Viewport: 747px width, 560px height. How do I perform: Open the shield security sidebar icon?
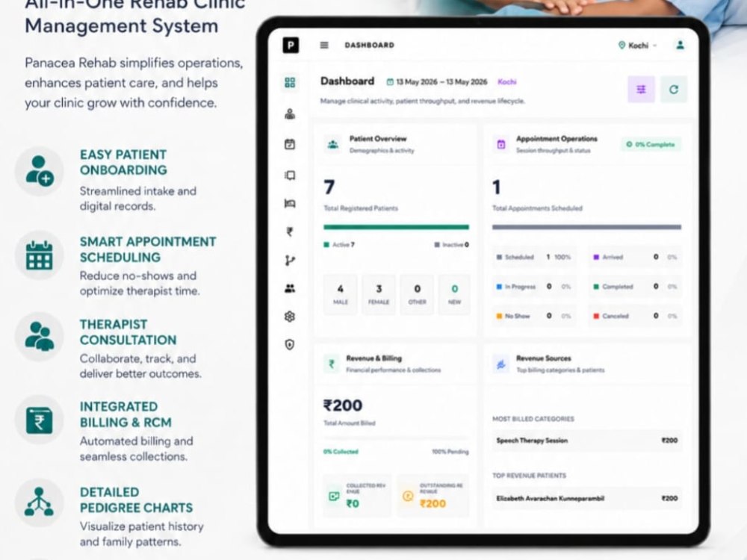pyautogui.click(x=290, y=344)
